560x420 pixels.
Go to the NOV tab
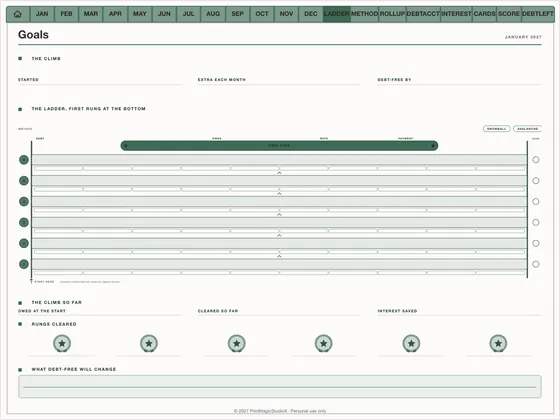click(x=286, y=14)
